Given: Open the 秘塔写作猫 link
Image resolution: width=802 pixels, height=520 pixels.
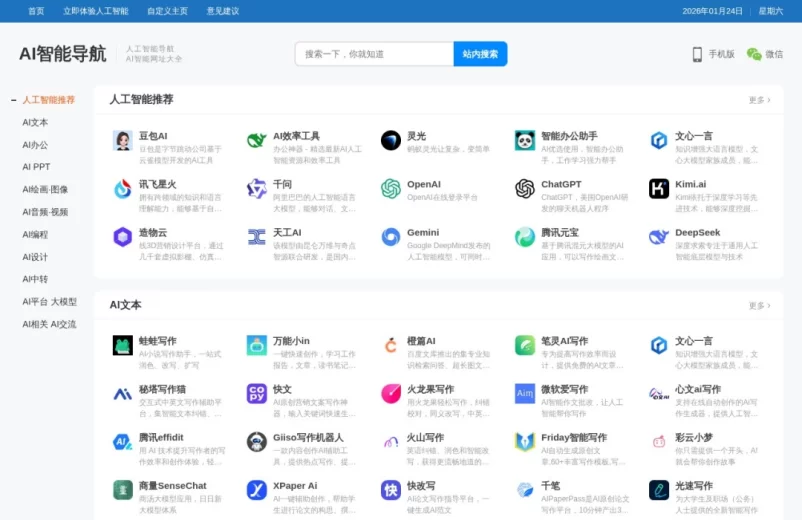Looking at the screenshot, I should tap(163, 389).
